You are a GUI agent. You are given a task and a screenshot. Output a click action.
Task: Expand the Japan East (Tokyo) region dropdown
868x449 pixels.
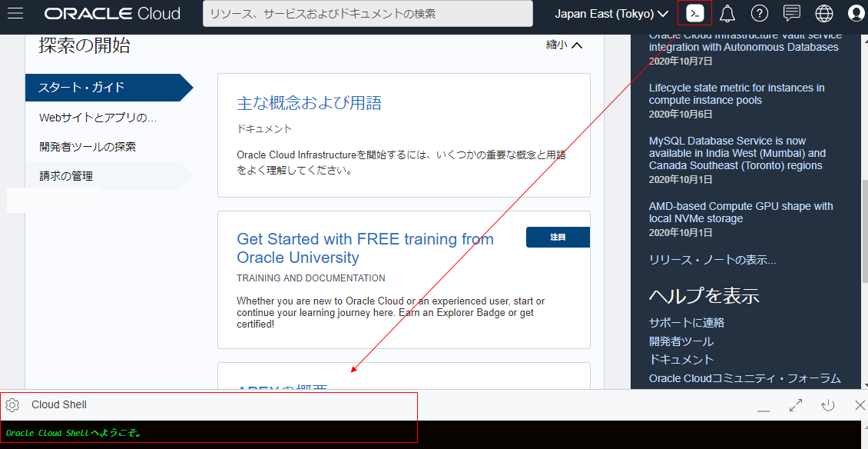click(x=612, y=14)
